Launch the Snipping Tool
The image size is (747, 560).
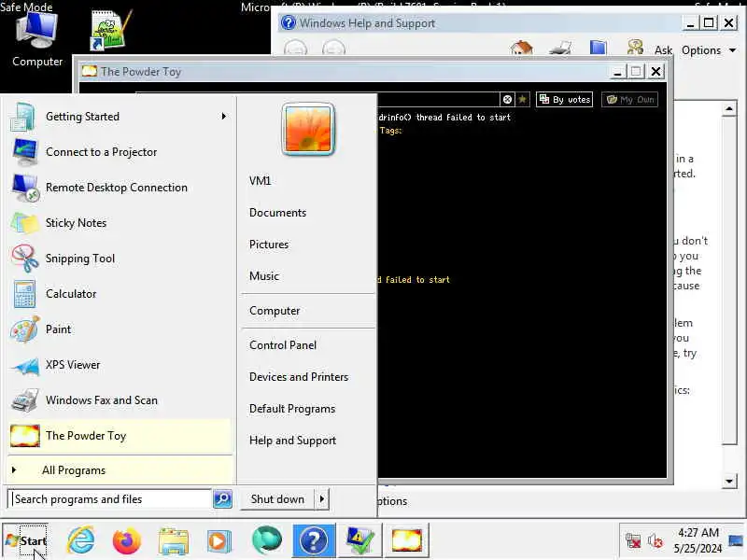point(120,259)
